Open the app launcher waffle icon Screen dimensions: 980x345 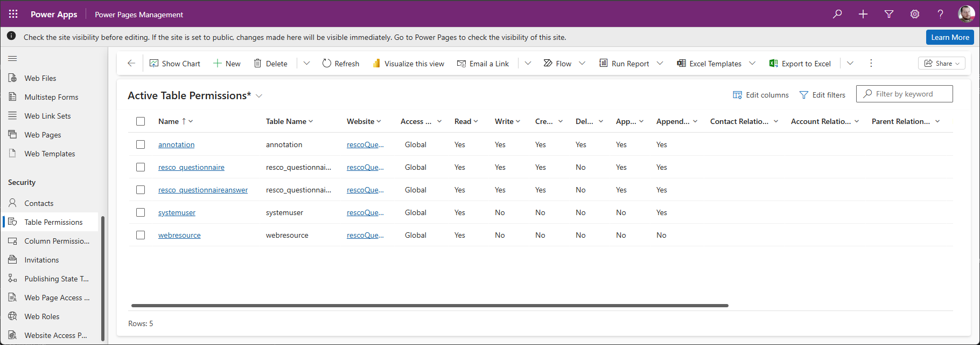coord(13,14)
